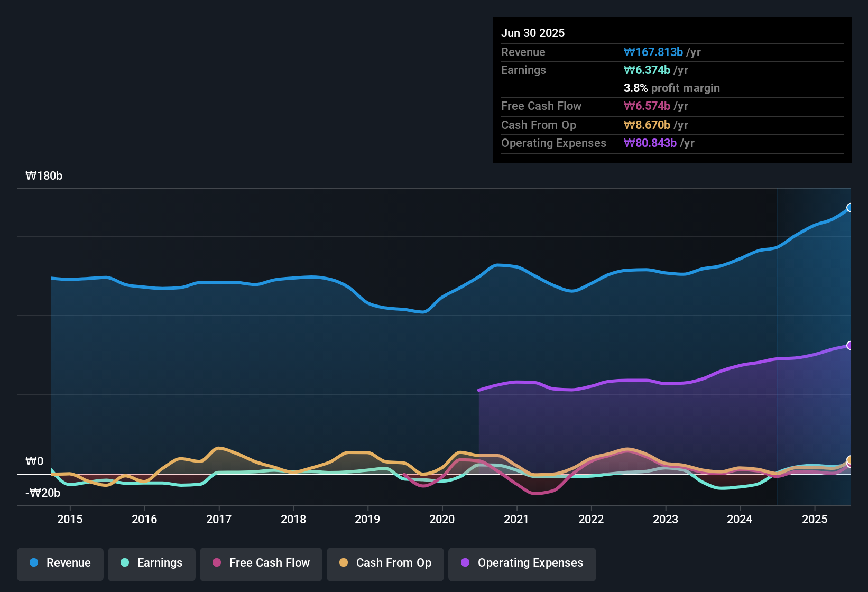Toggle Operating Expenses series visibility
Viewport: 868px width, 592px height.
pos(522,563)
